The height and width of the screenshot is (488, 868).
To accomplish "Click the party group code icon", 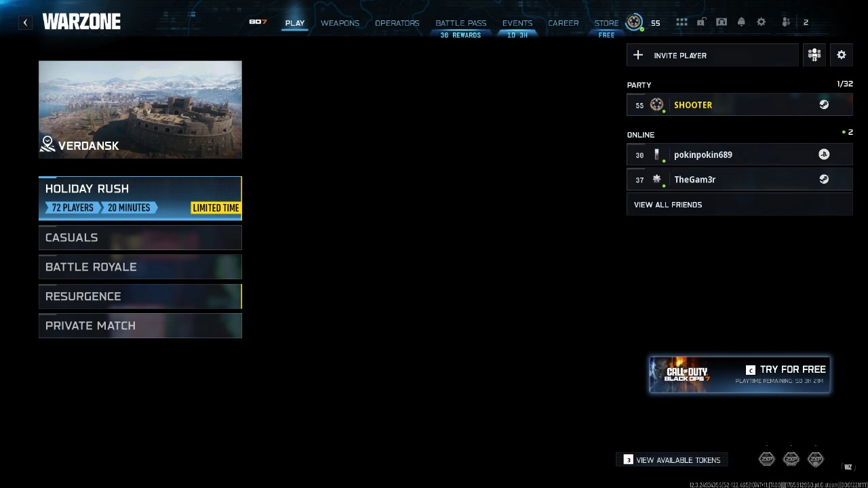I will 814,56.
